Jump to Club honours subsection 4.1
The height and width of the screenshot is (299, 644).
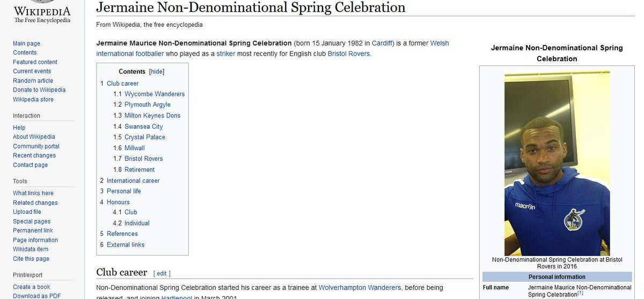[131, 212]
